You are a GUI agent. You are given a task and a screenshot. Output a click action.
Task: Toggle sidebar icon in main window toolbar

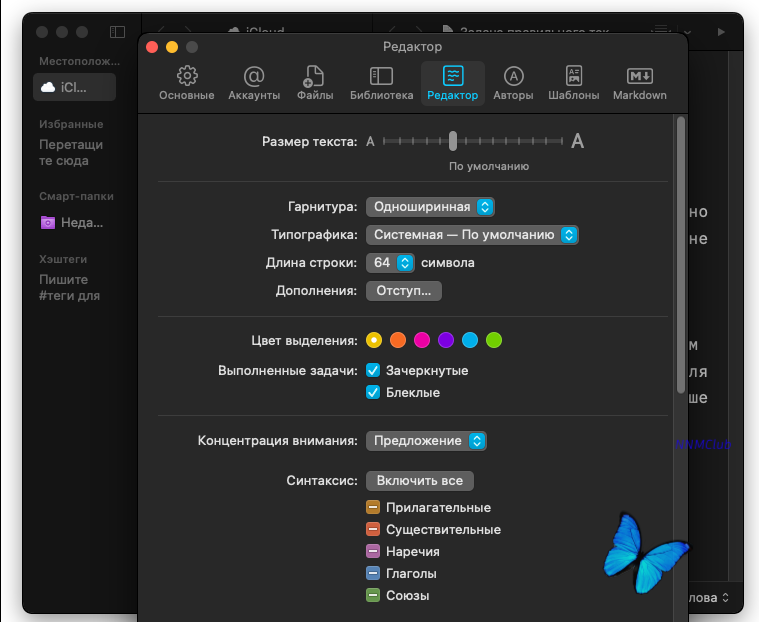pyautogui.click(x=117, y=32)
